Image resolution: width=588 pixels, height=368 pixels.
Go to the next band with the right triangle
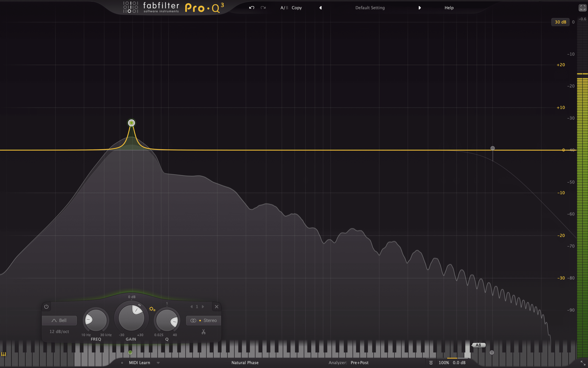click(203, 307)
